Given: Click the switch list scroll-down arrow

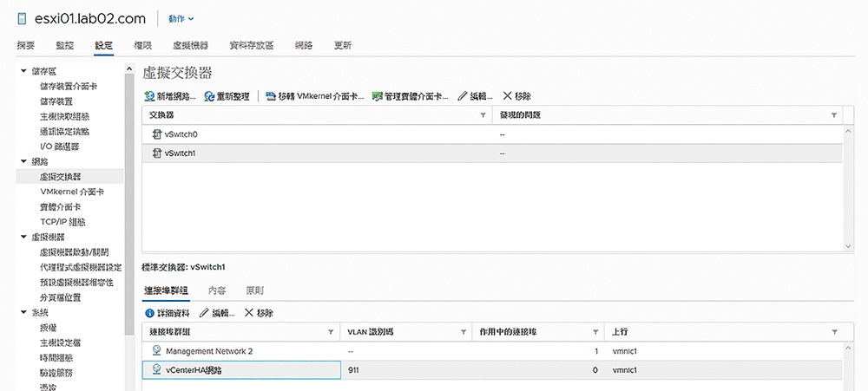Looking at the screenshot, I should pyautogui.click(x=847, y=246).
